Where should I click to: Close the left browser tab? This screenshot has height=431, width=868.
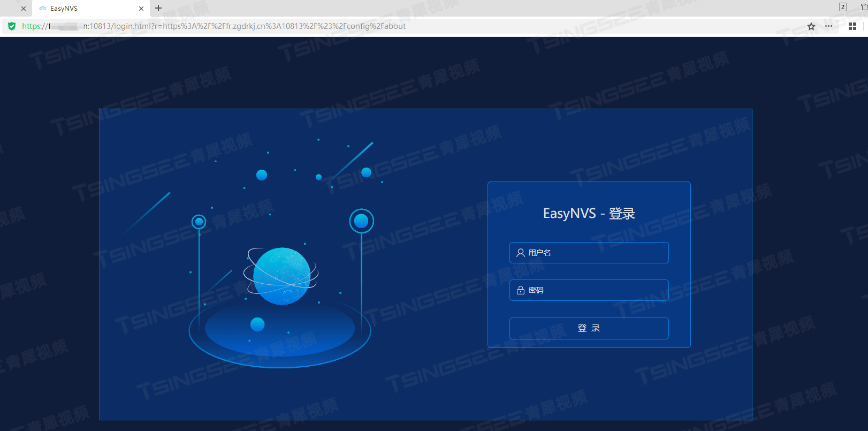[24, 9]
